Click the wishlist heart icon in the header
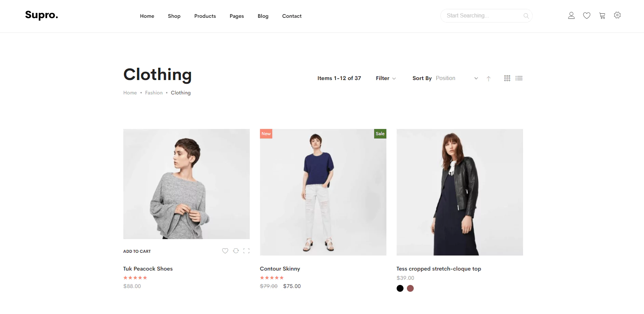This screenshot has height=314, width=644. coord(587,15)
